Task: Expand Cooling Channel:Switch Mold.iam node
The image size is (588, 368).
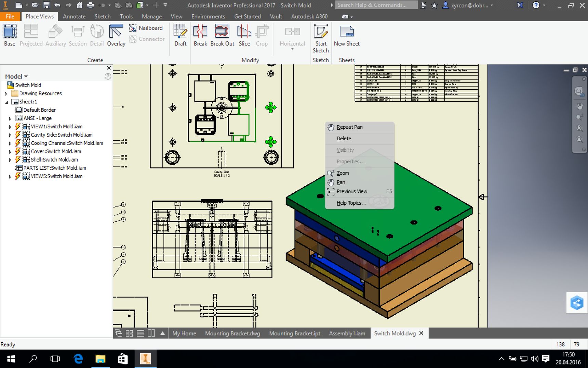Action: pos(10,143)
